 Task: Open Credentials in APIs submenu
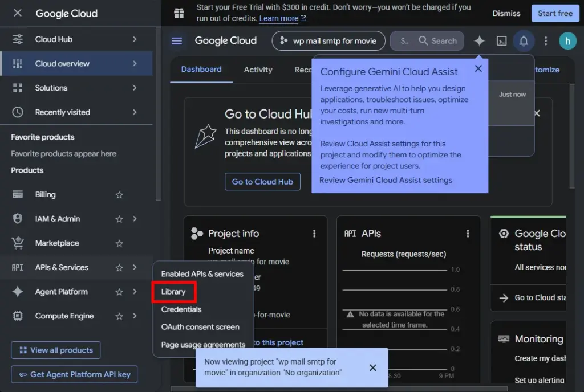point(181,309)
